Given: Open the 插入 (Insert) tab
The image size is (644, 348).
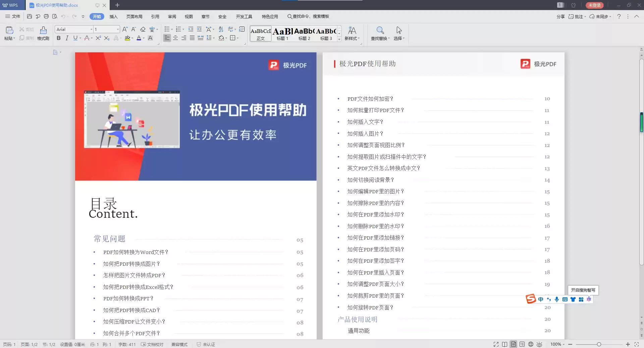Looking at the screenshot, I should pyautogui.click(x=113, y=16).
